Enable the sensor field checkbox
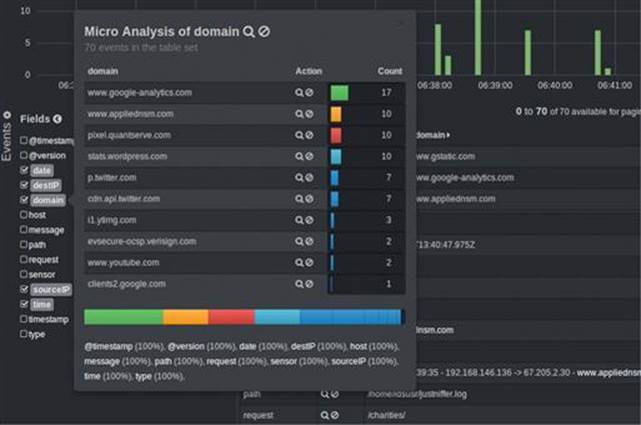This screenshot has width=641, height=425. 24,274
